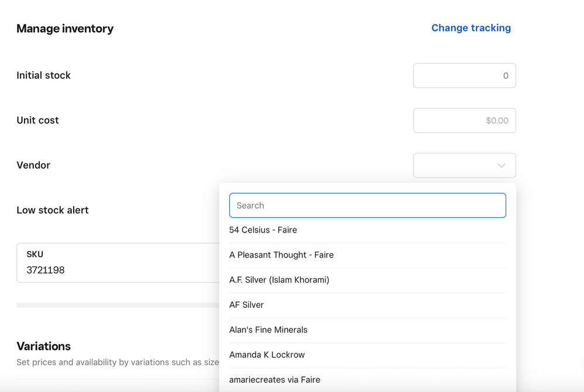The width and height of the screenshot is (584, 392).
Task: Collapse the Vendor dropdown chevron
Action: click(x=501, y=165)
